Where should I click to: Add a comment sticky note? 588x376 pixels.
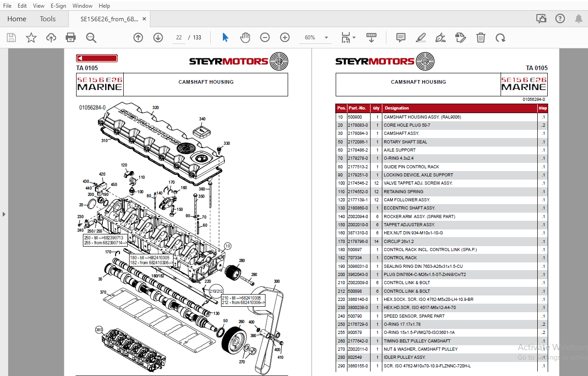400,38
